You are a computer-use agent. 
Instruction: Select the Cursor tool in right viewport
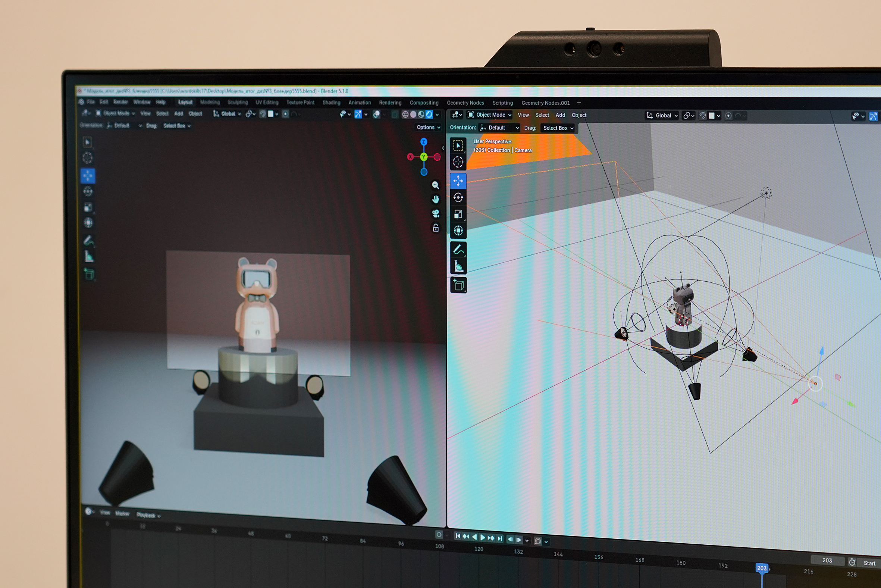point(458,162)
